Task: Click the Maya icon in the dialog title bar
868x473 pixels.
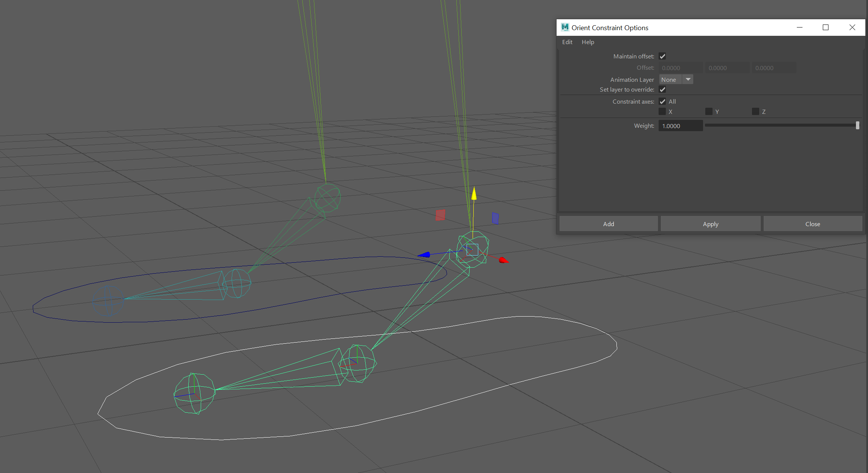Action: click(565, 27)
